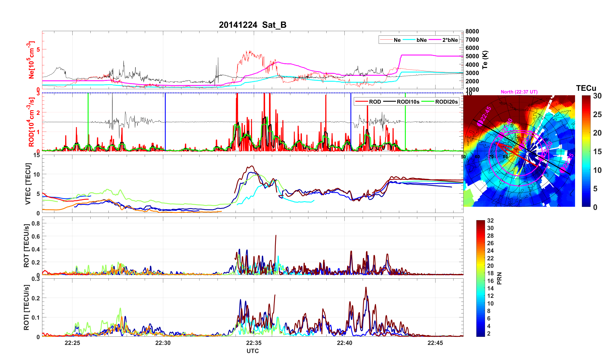Click the 'VTEC [TECU]' axis label
This screenshot has width=602, height=364.
pyautogui.click(x=28, y=184)
